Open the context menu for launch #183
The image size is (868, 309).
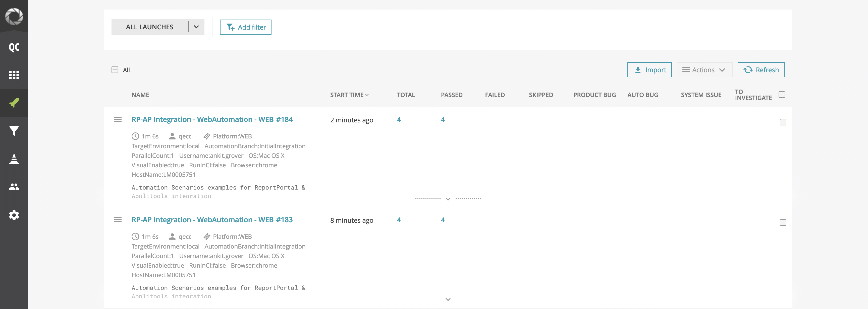118,219
